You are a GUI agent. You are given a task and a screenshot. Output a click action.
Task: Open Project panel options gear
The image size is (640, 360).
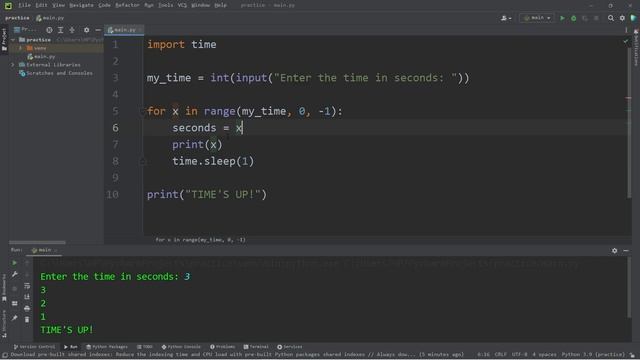click(86, 30)
